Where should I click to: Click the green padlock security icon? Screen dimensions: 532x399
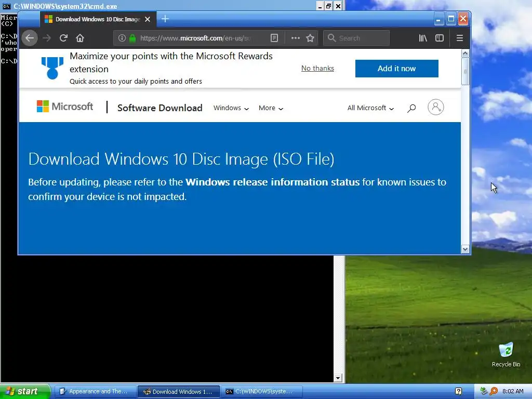tap(132, 38)
